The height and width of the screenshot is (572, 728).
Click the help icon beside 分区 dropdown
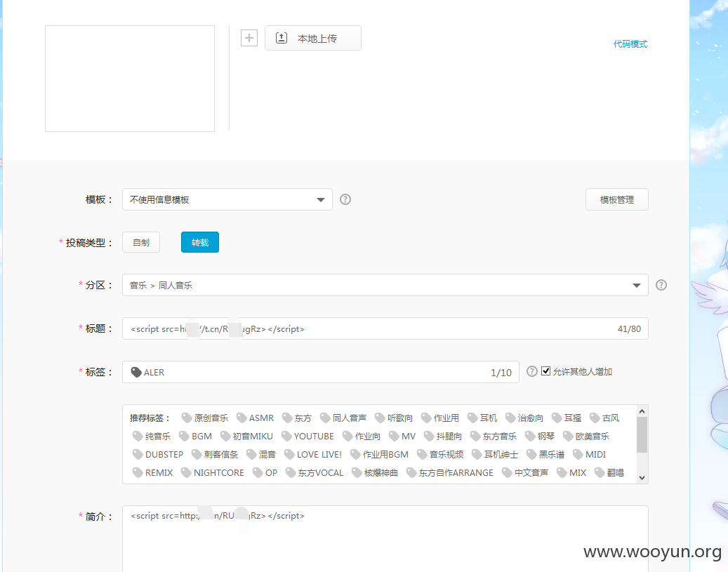coord(661,285)
